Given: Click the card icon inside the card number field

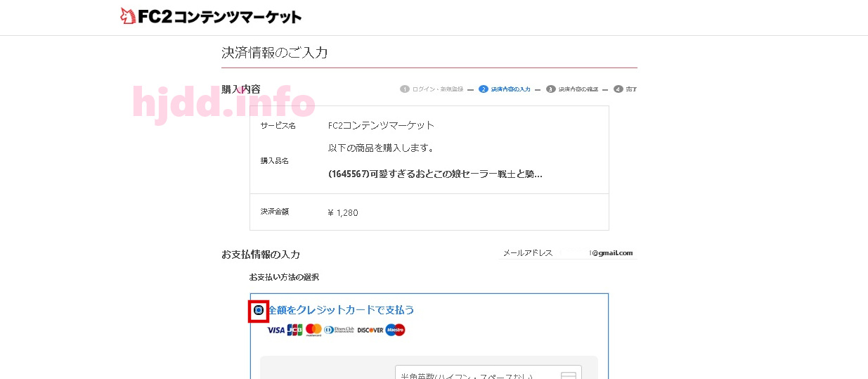Looking at the screenshot, I should [568, 375].
